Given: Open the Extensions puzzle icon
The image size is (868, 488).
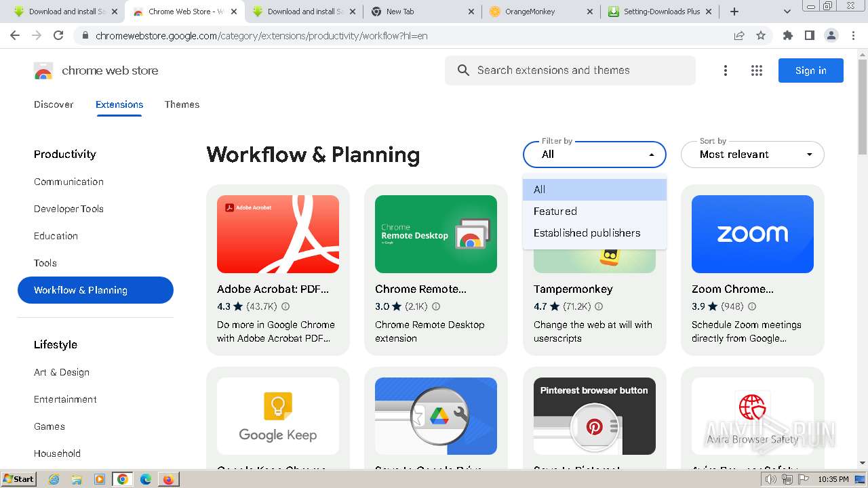Looking at the screenshot, I should [787, 35].
